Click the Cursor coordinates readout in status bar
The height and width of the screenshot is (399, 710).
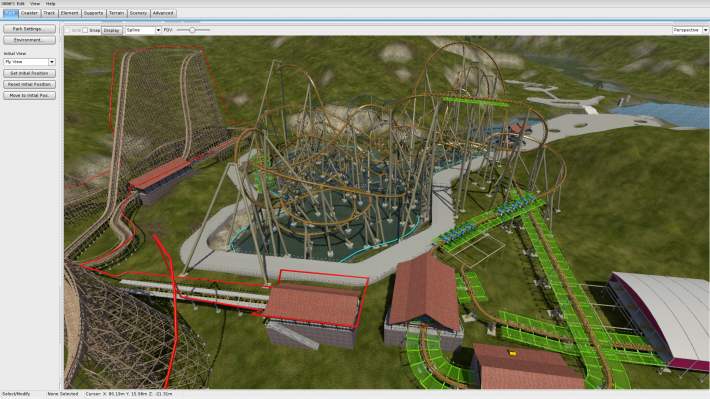(129, 394)
